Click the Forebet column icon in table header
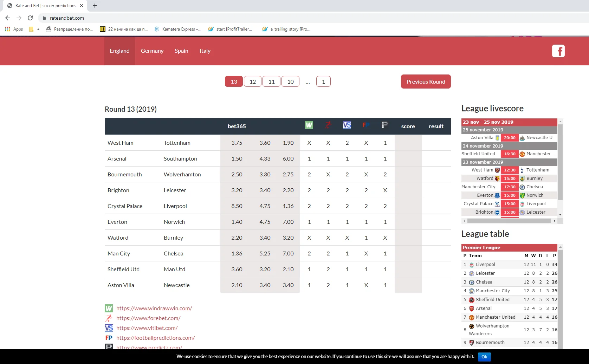 pyautogui.click(x=328, y=125)
